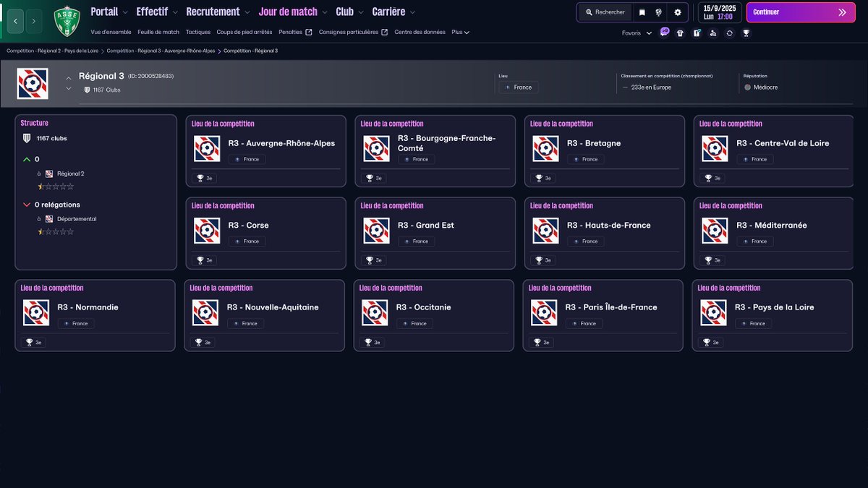
Task: Click R3 - Grand Est logo
Action: (376, 231)
